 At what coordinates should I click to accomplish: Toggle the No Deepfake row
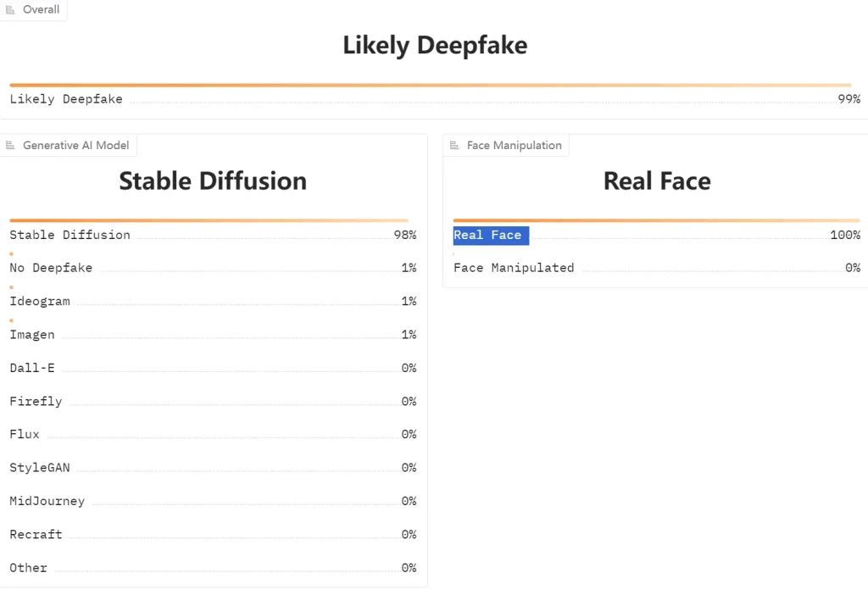(212, 267)
